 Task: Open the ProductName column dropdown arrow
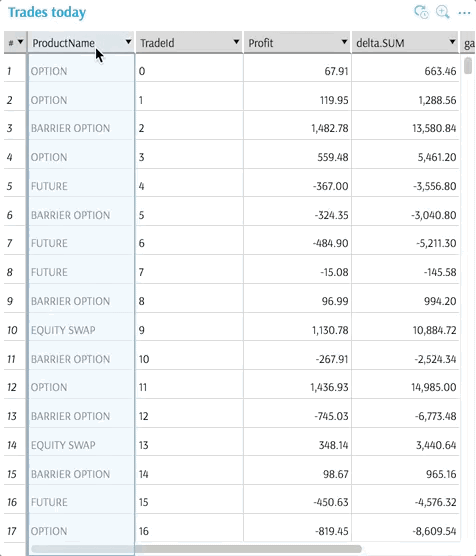128,42
